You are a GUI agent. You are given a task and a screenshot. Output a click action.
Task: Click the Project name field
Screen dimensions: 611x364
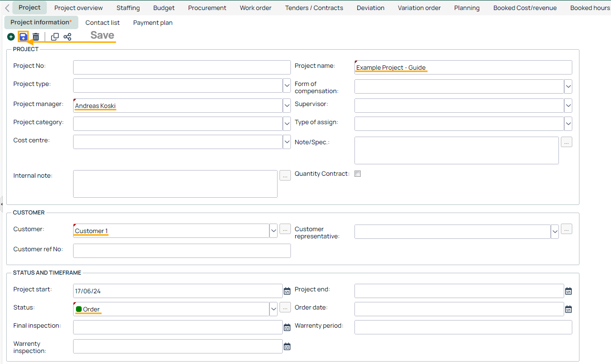click(x=463, y=67)
